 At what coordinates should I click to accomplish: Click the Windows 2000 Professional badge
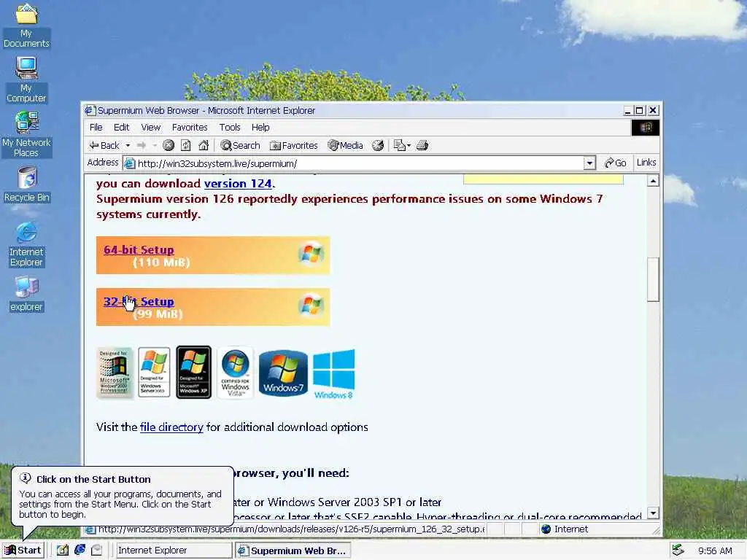(115, 373)
